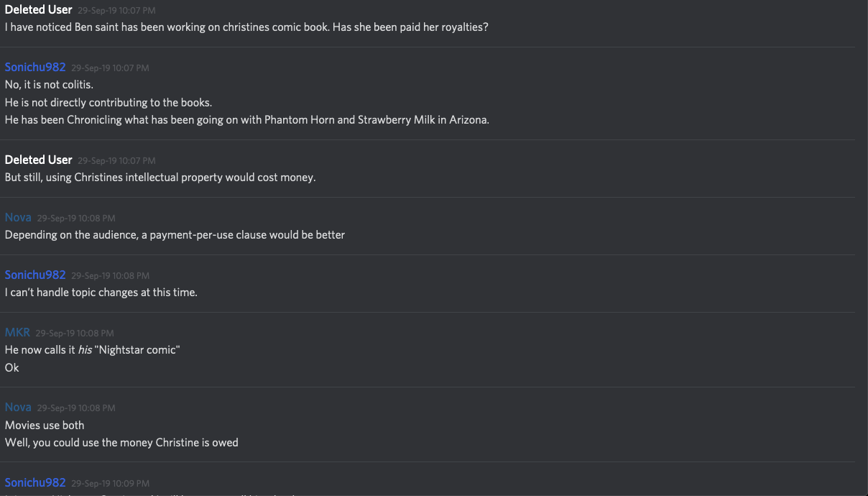
Task: Open Nova's profile above the payment-per-use message
Action: tap(18, 217)
